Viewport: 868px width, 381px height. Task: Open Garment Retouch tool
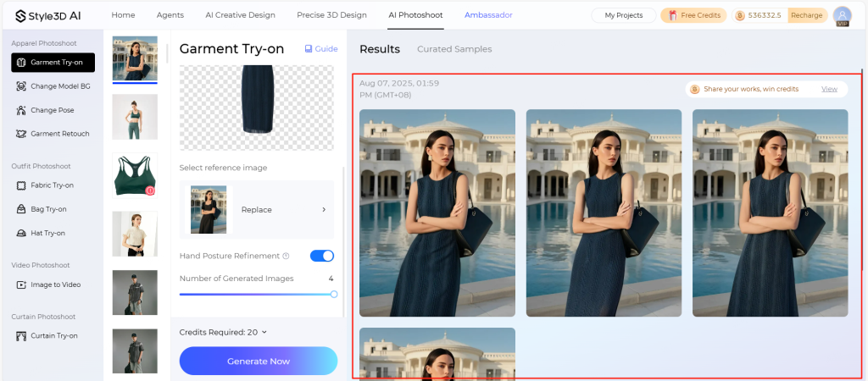[x=53, y=134]
